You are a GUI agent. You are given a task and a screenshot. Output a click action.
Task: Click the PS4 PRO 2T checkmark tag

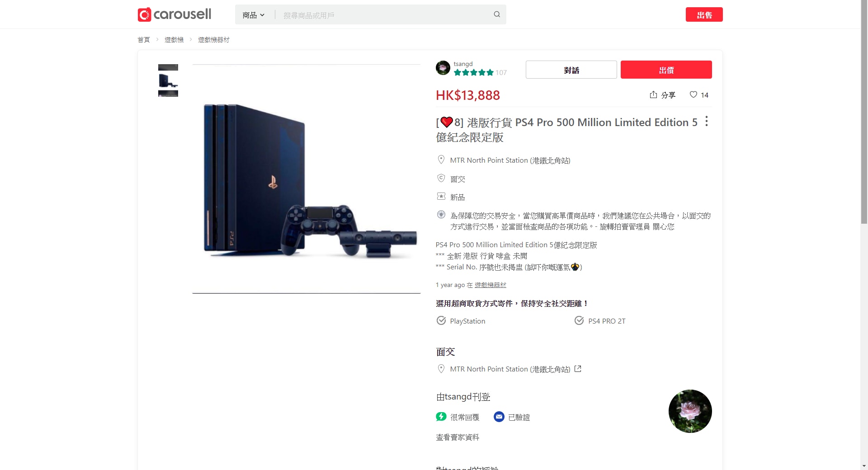tap(600, 321)
